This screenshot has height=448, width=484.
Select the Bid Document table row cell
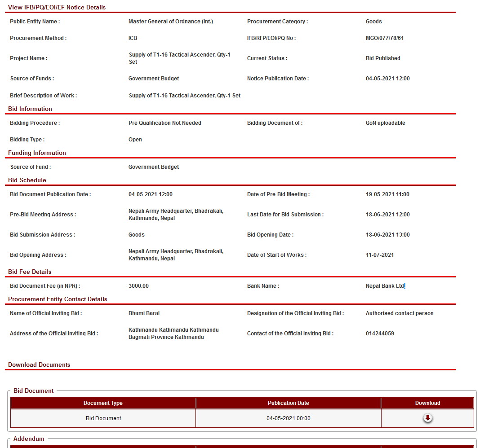(103, 418)
